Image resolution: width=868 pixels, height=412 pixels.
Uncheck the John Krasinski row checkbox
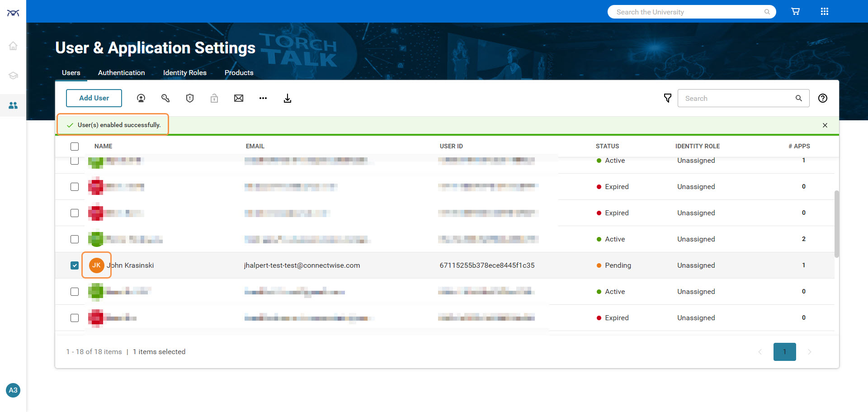coord(75,265)
